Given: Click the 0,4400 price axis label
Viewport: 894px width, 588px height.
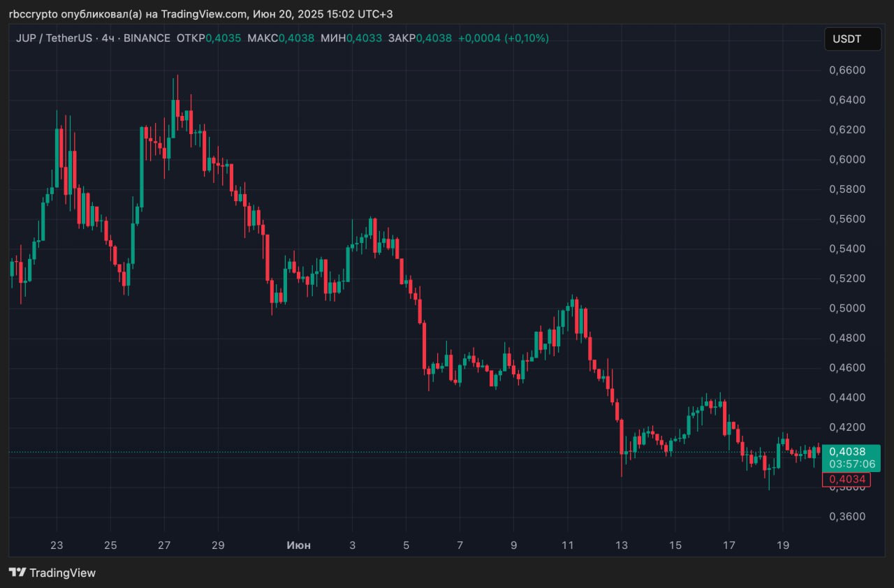Looking at the screenshot, I should (847, 397).
